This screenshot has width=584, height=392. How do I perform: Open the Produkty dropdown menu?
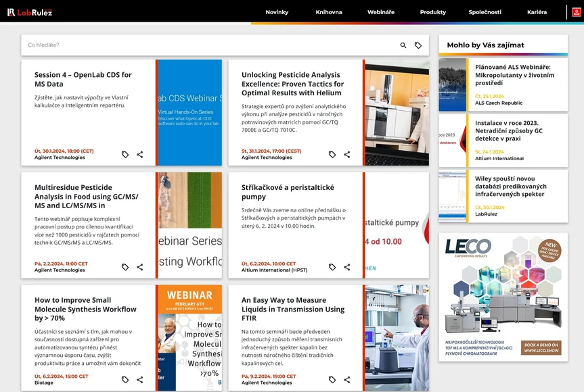(x=432, y=11)
